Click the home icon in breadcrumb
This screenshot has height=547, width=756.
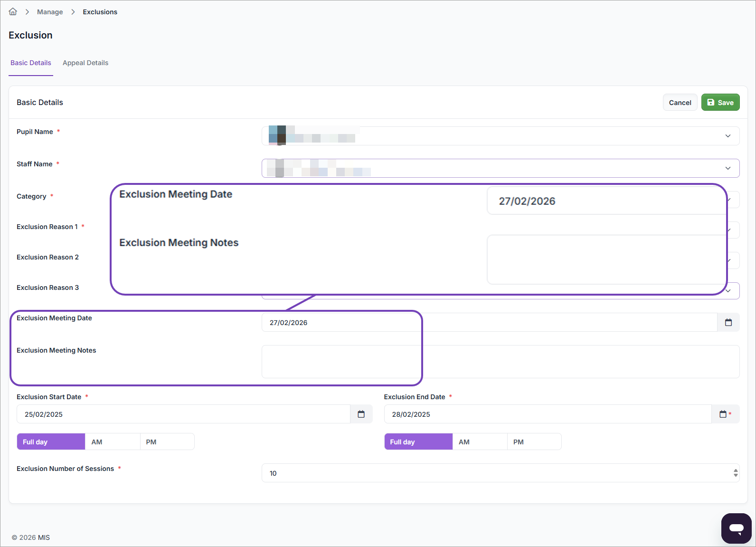click(x=13, y=12)
